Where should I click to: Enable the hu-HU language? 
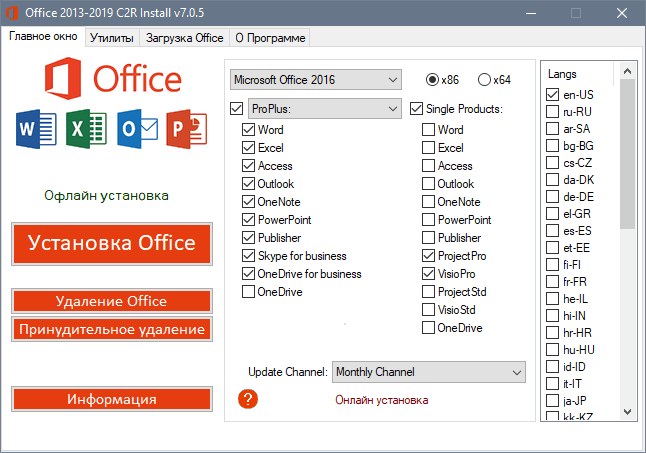[552, 349]
